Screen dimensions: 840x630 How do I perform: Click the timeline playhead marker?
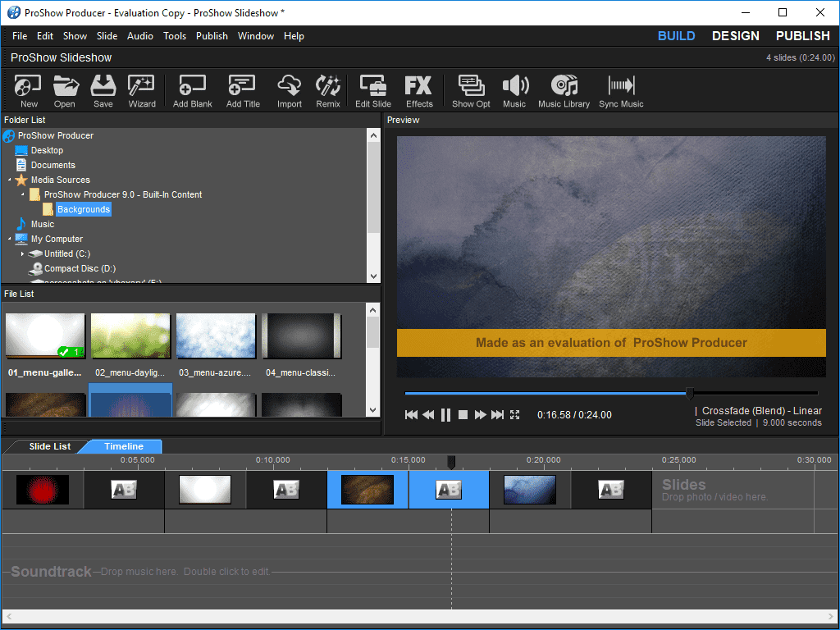tap(451, 463)
